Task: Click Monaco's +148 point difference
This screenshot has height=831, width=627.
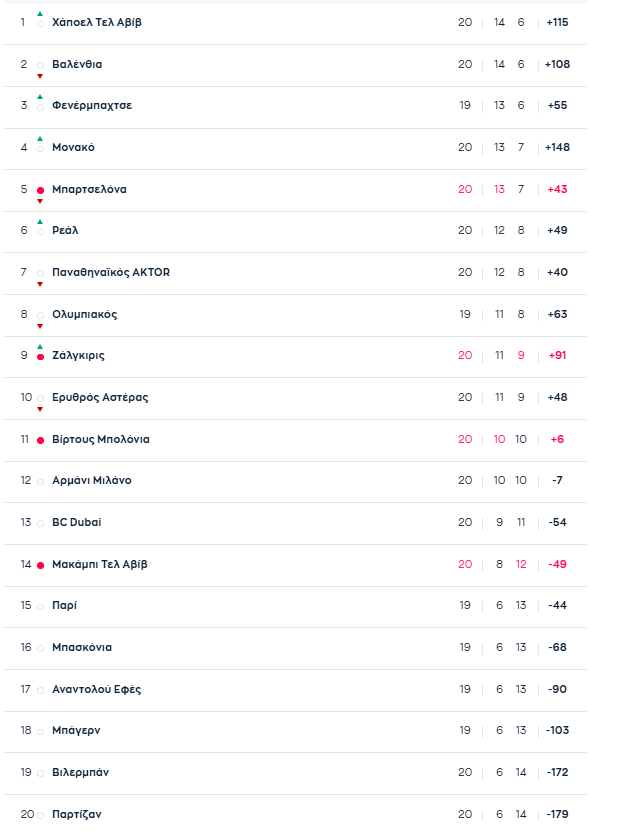Action: coord(557,148)
